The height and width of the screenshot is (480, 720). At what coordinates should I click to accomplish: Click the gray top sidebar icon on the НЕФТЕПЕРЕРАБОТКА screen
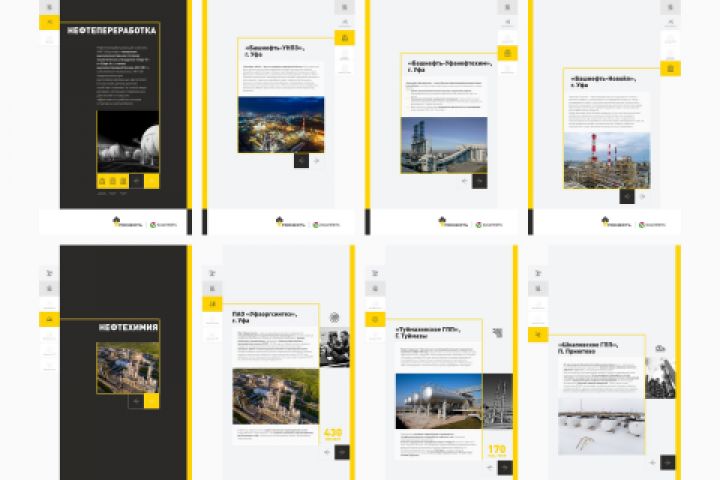pyautogui.click(x=49, y=7)
